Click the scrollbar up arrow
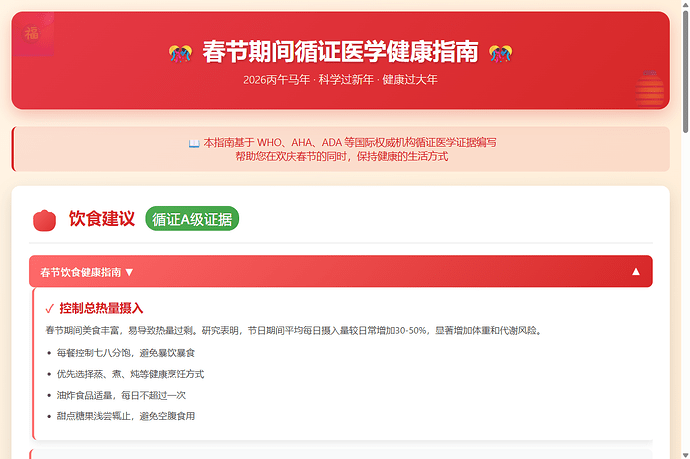690x459 pixels. tap(684, 6)
